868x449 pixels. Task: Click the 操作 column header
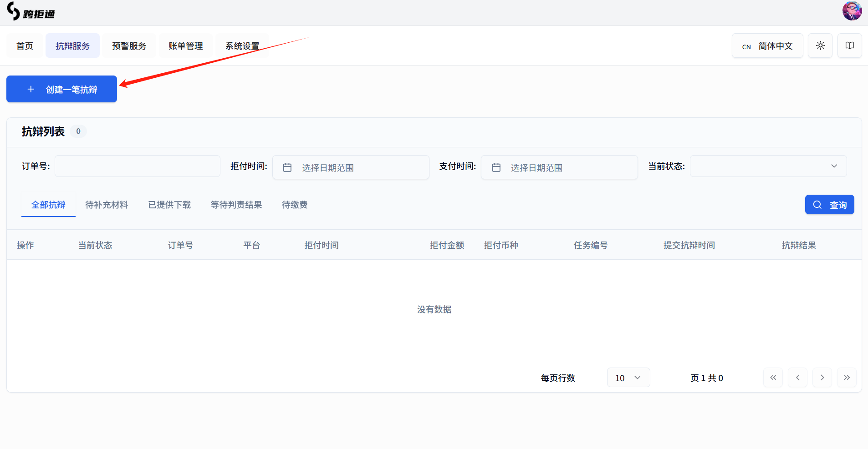click(25, 245)
